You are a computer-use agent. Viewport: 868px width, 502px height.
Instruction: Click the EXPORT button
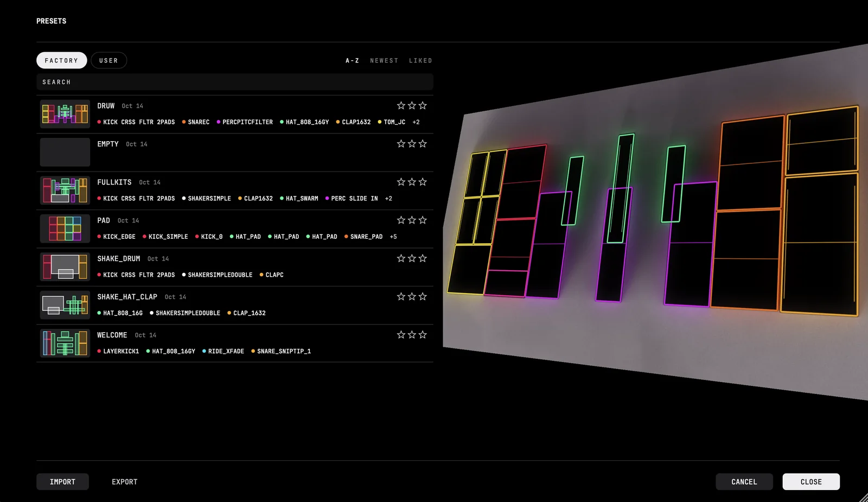coord(125,482)
